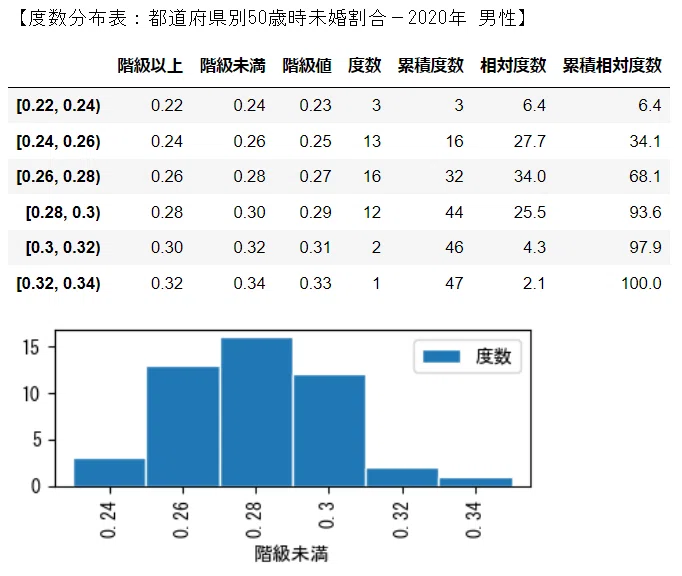The width and height of the screenshot is (682, 576).
Task: Click the x-axis tick label 0.28
Action: [254, 520]
